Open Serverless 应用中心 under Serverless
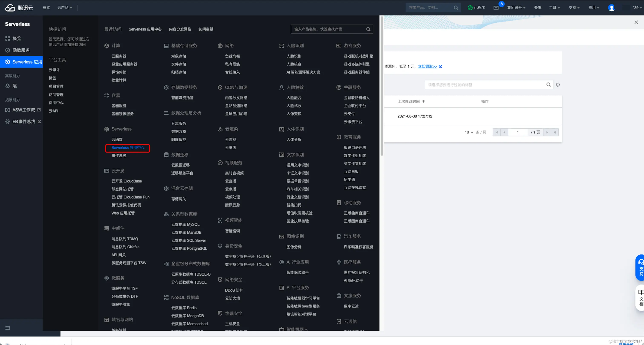 (x=128, y=148)
